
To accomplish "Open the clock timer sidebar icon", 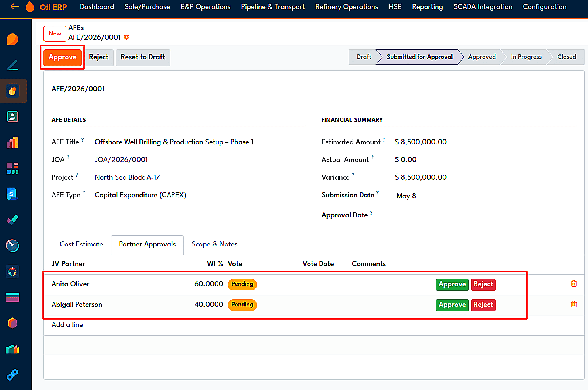I will (x=12, y=246).
